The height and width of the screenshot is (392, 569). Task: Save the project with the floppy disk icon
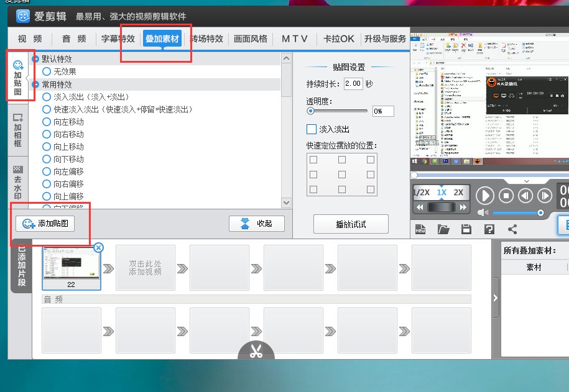coord(465,229)
